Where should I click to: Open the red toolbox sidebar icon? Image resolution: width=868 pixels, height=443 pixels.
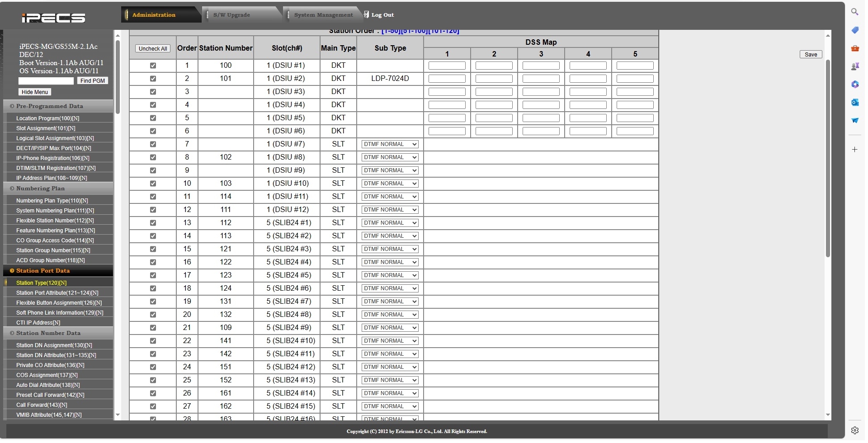point(854,48)
